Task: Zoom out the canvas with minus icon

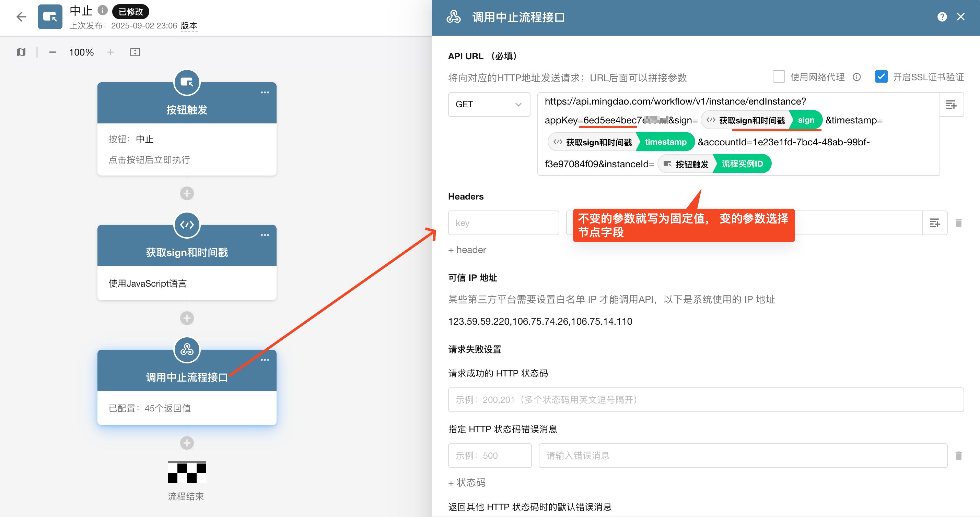Action: coord(53,52)
